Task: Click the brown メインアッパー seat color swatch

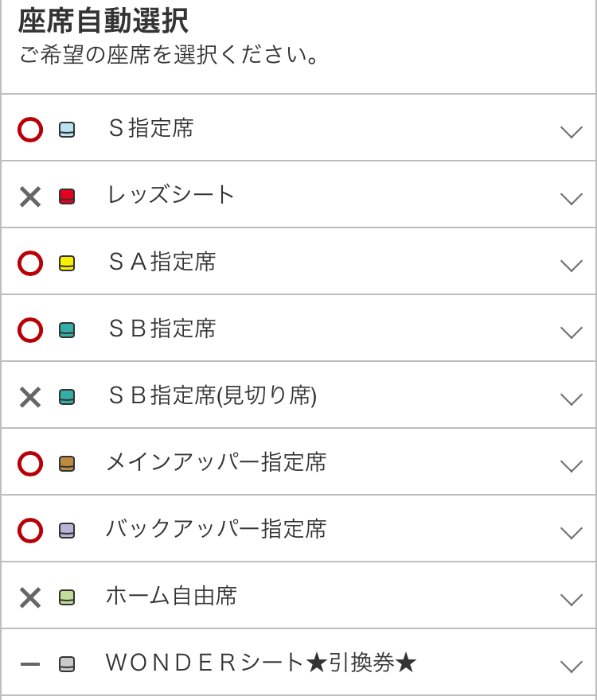Action: pos(67,464)
